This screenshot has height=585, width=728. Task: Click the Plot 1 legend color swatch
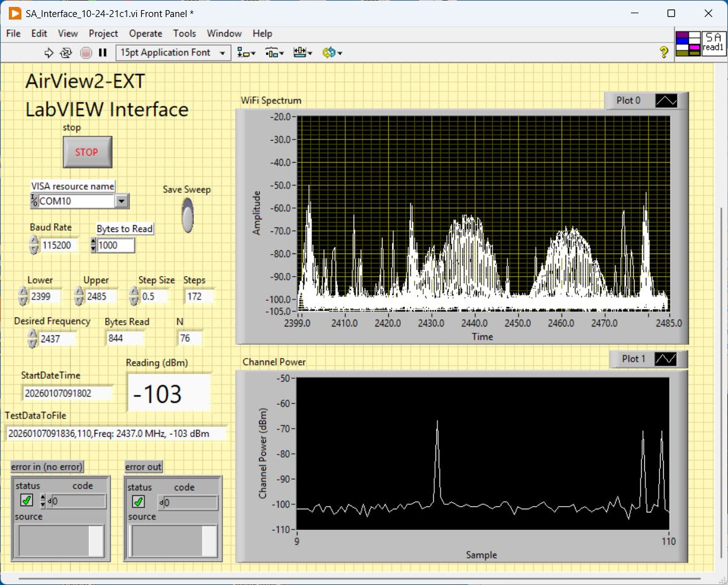[666, 359]
